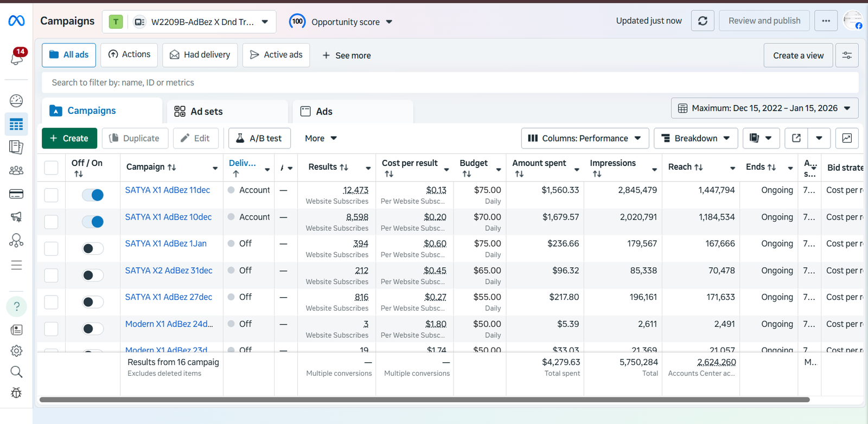Open the filter settings sliders icon
The height and width of the screenshot is (424, 868).
pos(847,55)
